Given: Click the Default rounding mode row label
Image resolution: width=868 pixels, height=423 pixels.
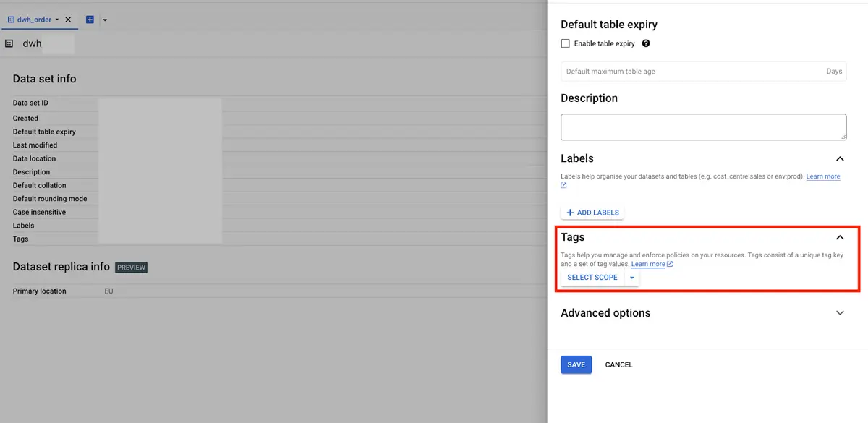Looking at the screenshot, I should point(50,199).
